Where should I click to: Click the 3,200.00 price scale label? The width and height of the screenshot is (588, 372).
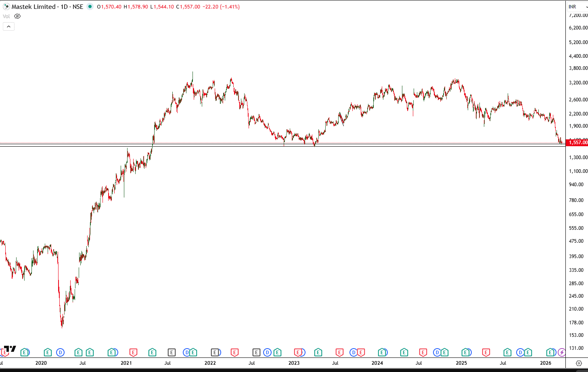point(578,82)
